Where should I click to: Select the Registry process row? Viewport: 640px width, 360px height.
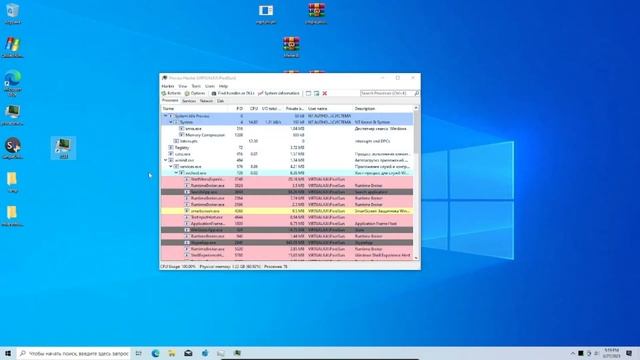click(x=287, y=147)
